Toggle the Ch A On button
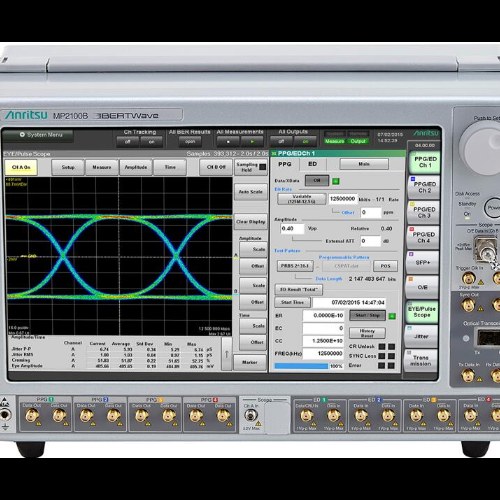Viewport: 500px width, 500px height. point(21,167)
